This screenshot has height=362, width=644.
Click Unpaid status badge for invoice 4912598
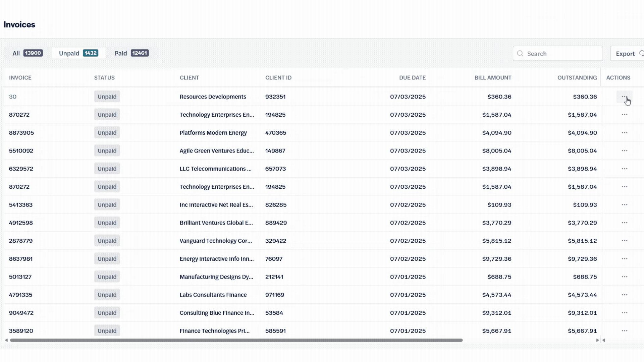[107, 223]
